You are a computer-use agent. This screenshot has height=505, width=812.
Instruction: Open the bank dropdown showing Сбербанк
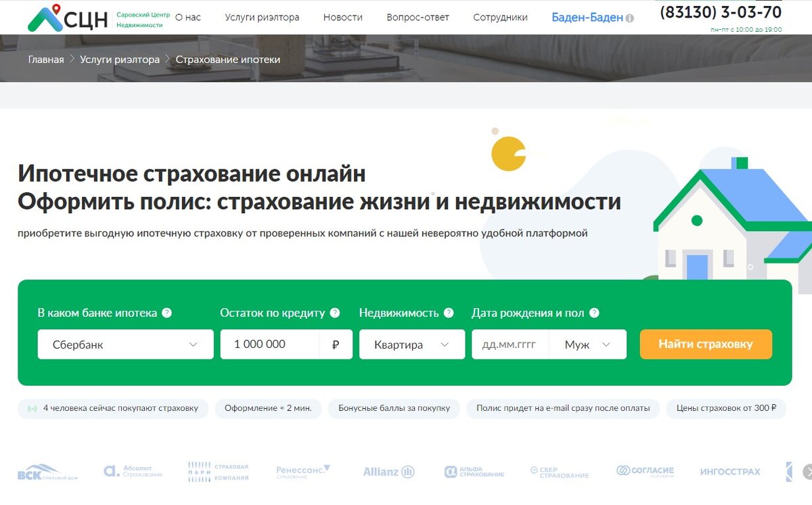(x=125, y=344)
